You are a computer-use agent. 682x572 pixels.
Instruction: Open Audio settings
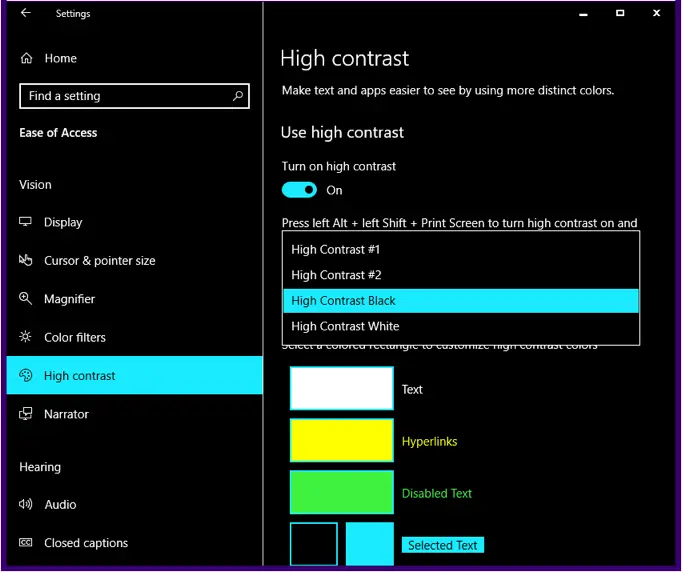[134, 504]
